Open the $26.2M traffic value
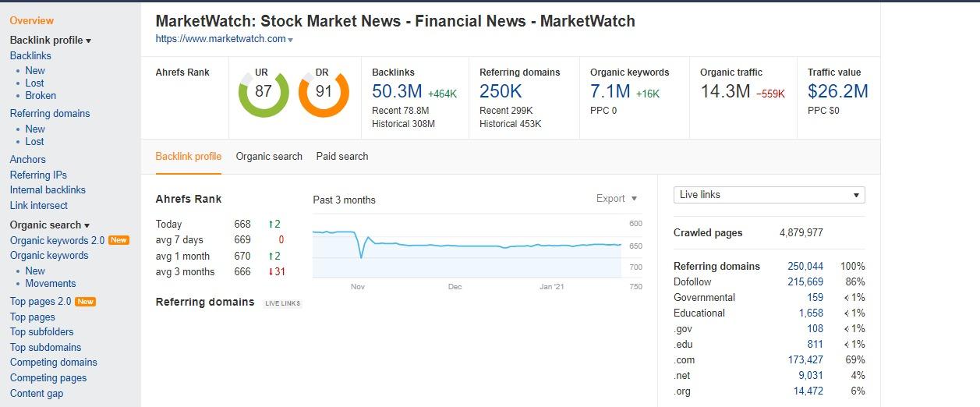980x407 pixels. point(838,91)
